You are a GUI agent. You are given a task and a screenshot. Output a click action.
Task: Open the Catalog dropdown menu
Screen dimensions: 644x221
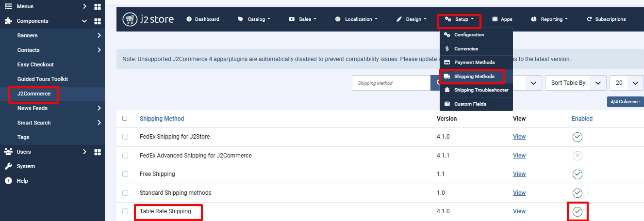(254, 19)
